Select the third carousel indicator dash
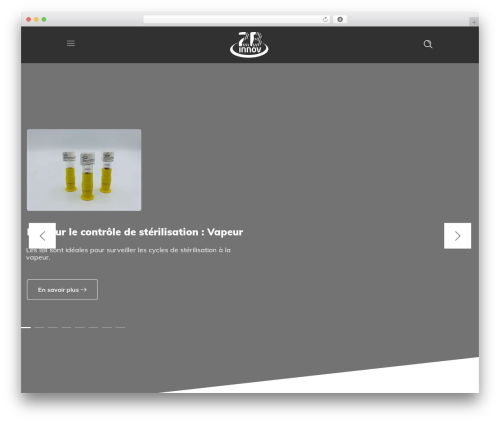The width and height of the screenshot is (500, 423). [53, 327]
